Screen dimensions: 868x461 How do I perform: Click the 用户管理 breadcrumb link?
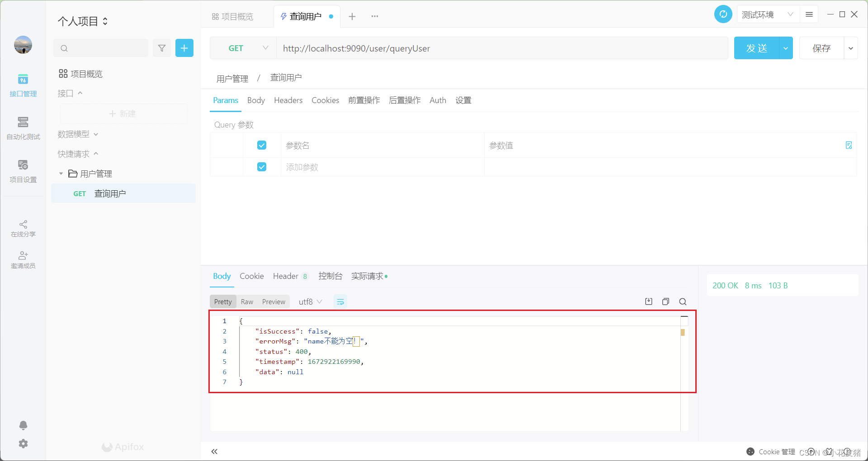(232, 79)
